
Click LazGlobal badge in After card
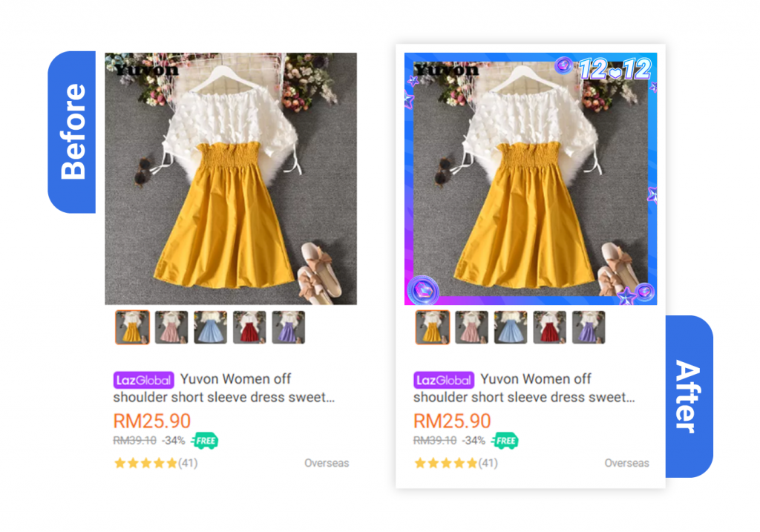[444, 381]
